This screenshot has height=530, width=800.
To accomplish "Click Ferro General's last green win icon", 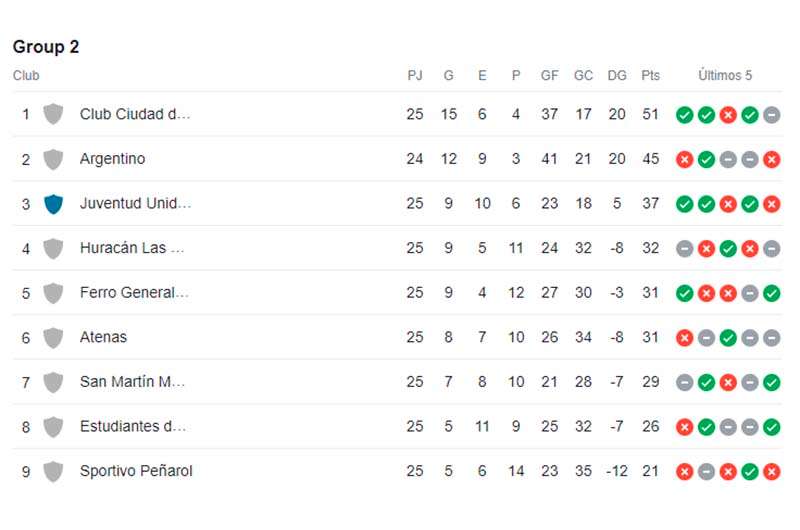I will coord(772,293).
